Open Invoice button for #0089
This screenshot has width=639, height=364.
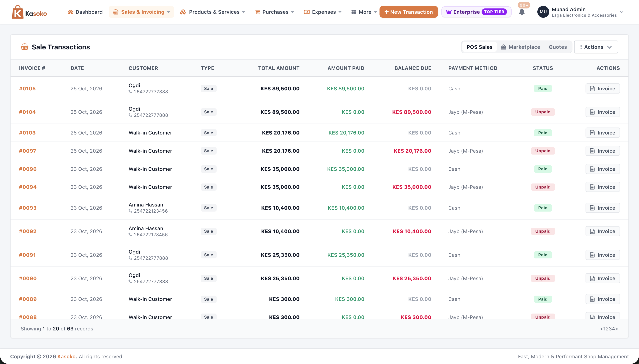tap(602, 299)
